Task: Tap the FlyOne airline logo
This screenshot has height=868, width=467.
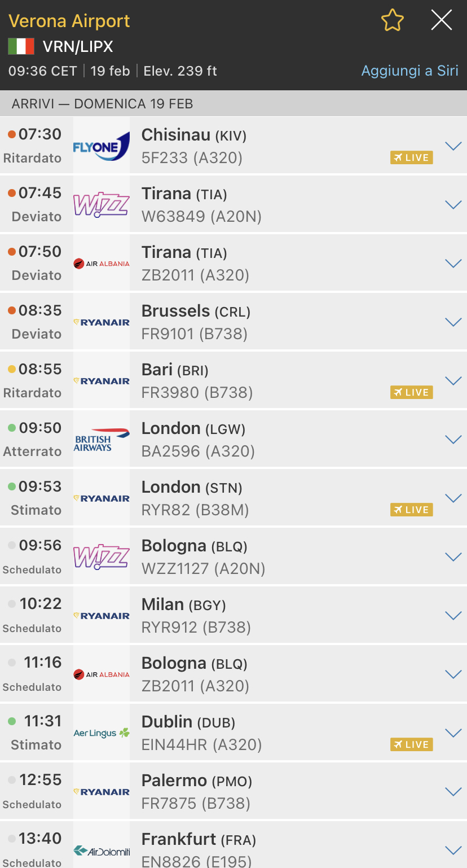Action: 102,146
